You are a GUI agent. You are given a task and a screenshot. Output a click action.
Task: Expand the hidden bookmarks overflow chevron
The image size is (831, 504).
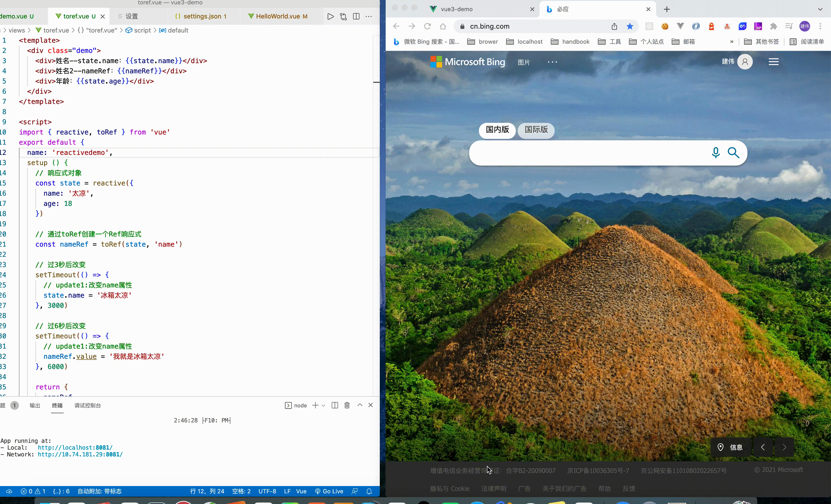731,42
